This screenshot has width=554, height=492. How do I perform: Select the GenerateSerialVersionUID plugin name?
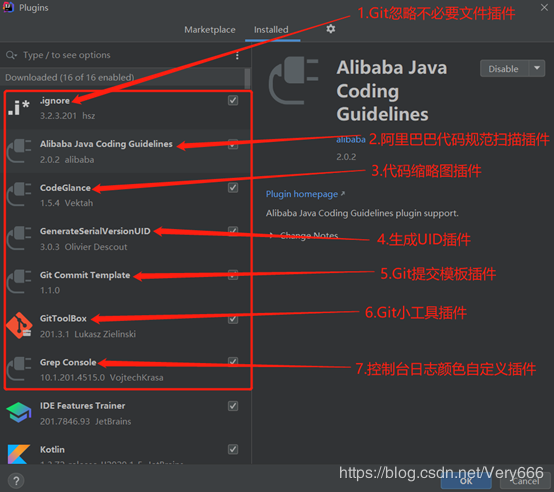pos(95,231)
